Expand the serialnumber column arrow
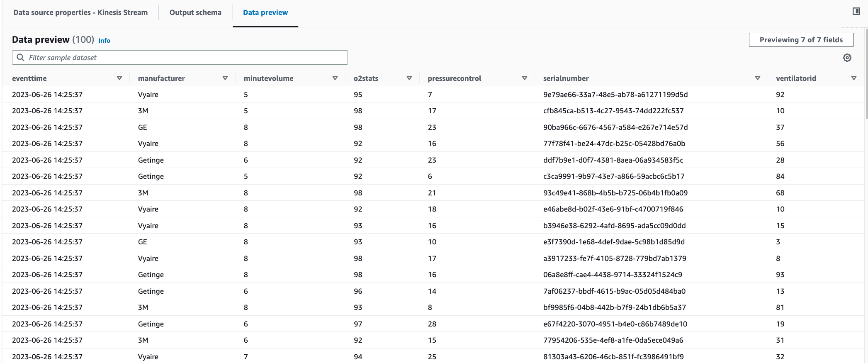Image resolution: width=868 pixels, height=363 pixels. [x=758, y=78]
